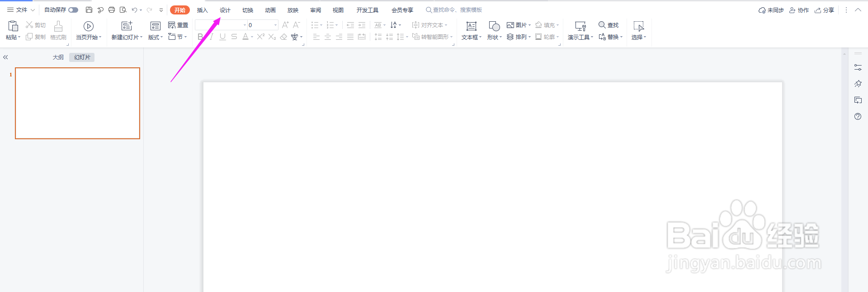Click the Not Synced (未同步) button
The width and height of the screenshot is (868, 292).
[x=771, y=10]
